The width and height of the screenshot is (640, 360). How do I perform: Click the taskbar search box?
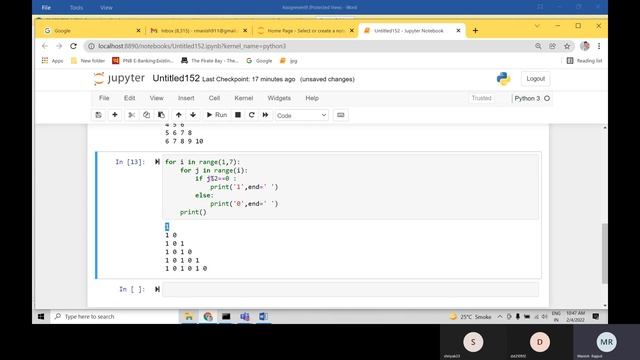coord(114,317)
